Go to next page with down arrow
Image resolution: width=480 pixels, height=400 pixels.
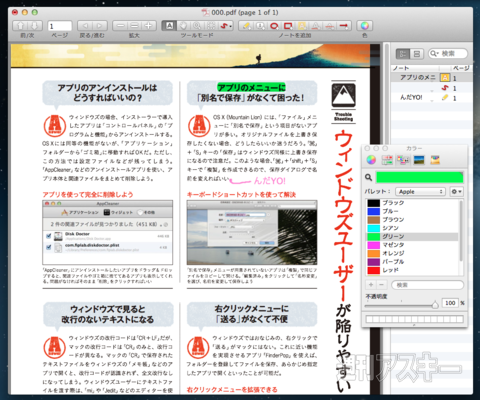pyautogui.click(x=35, y=26)
